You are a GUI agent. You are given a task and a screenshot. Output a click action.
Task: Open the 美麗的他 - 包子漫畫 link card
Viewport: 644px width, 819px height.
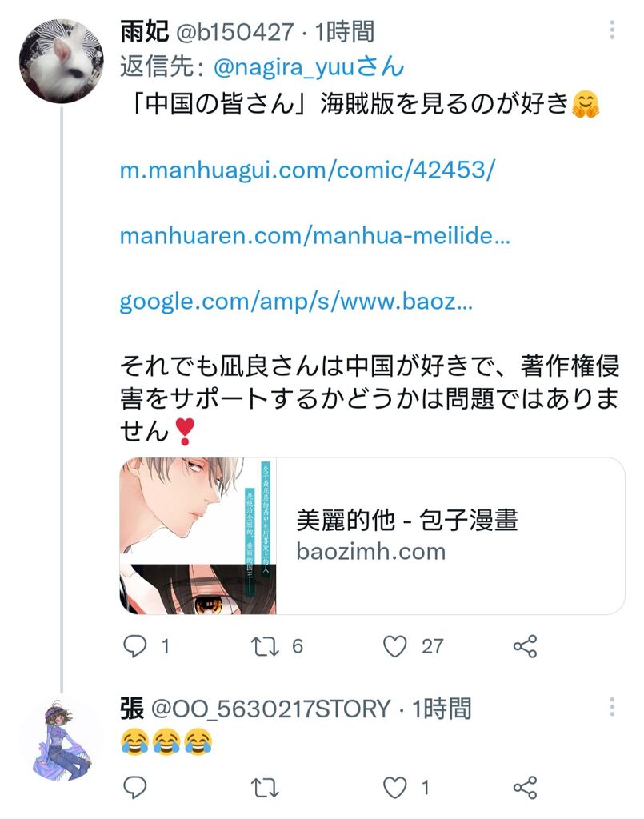pos(373,536)
